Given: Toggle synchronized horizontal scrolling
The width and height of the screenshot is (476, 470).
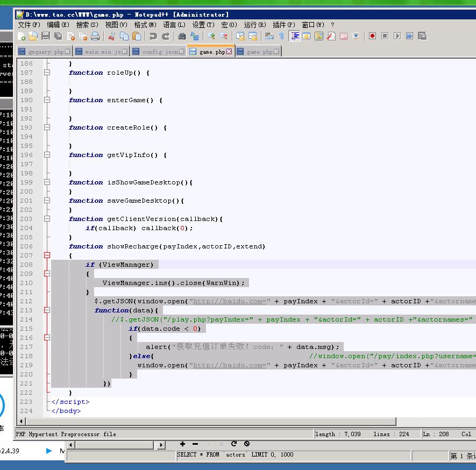Looking at the screenshot, I should coord(253,37).
